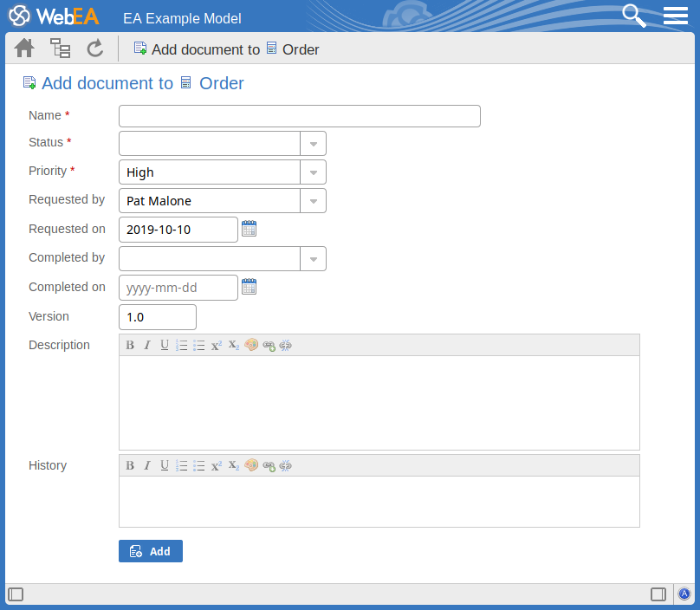Expand the Priority dropdown showing High

pos(313,172)
